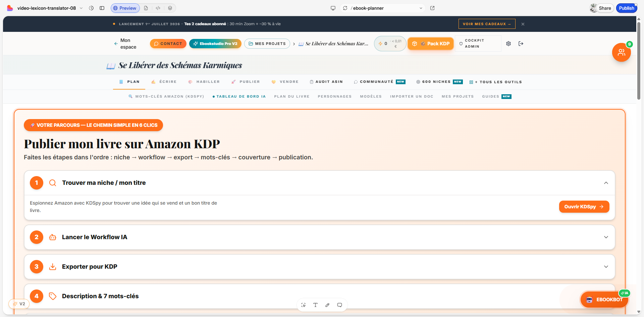Toggle the Preview mode button
Viewport: 644px width, 317px height.
[x=125, y=8]
